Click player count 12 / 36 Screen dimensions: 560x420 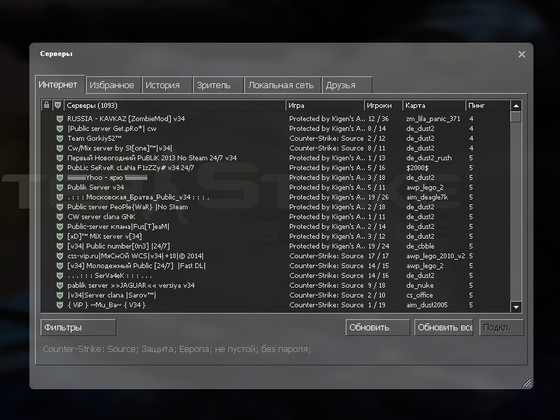point(378,119)
